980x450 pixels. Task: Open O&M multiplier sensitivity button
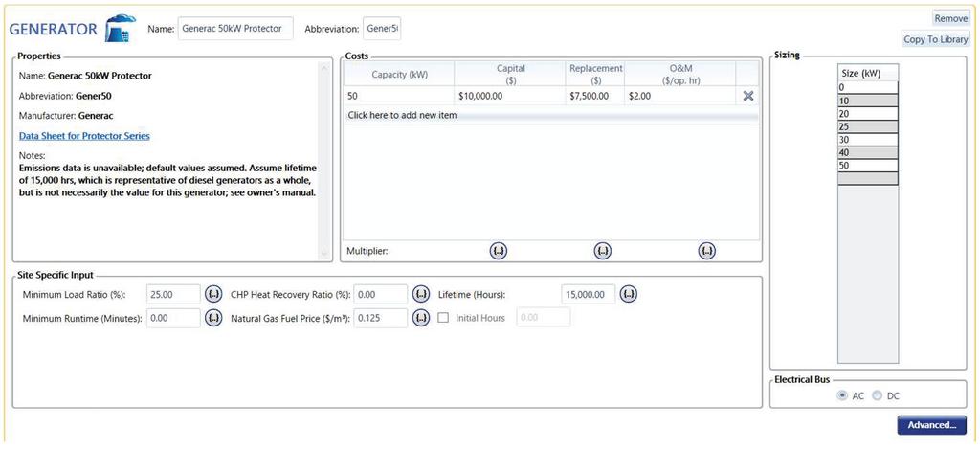[x=706, y=251]
